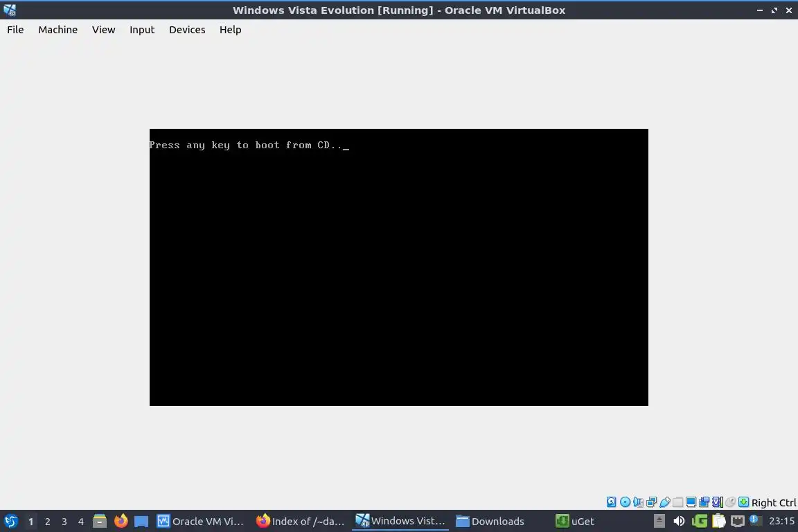Select the Windows Vista taskbar entry
The image size is (798, 532).
click(x=400, y=521)
